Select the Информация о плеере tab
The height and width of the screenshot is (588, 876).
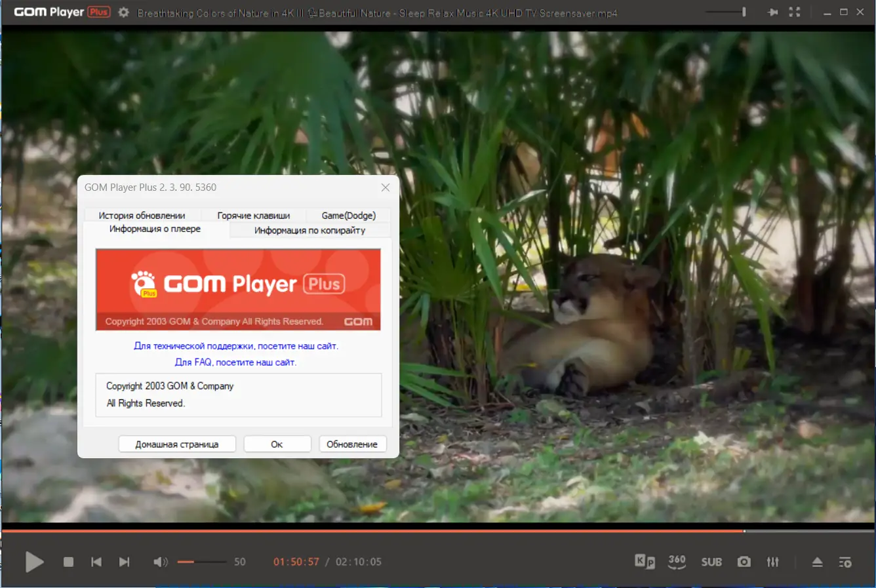pos(155,229)
